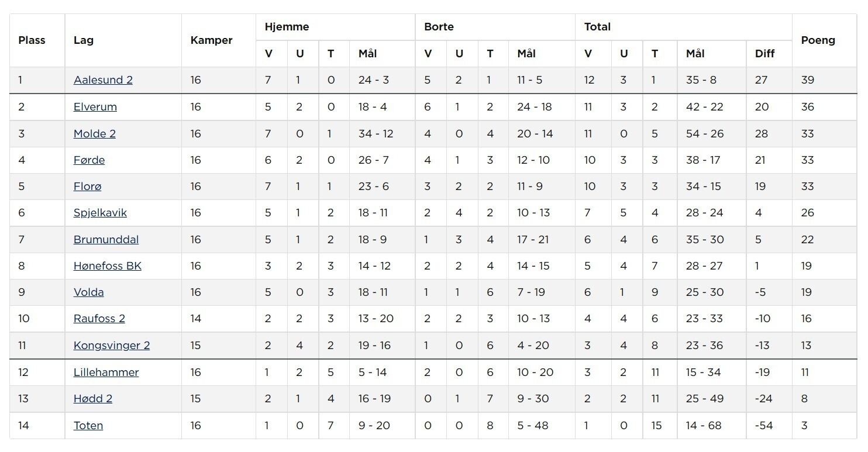This screenshot has height=452, width=868.
Task: Open the Toten team link
Action: pyautogui.click(x=88, y=426)
